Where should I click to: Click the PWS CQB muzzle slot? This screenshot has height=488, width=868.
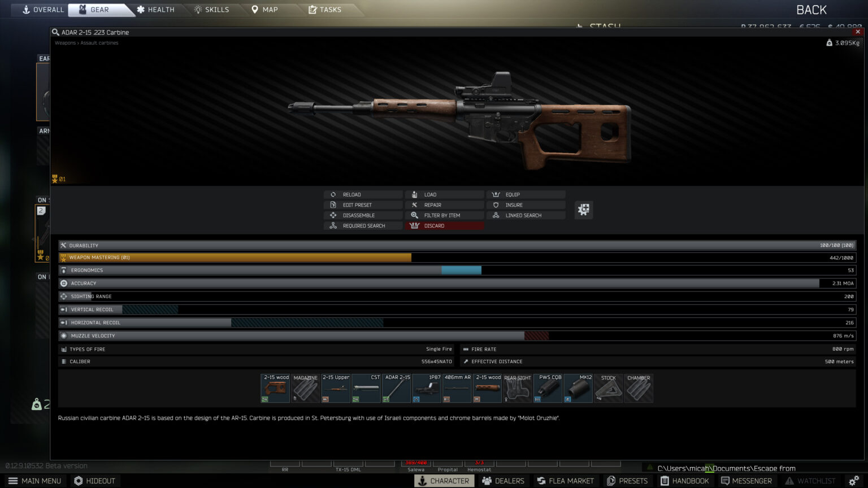548,388
